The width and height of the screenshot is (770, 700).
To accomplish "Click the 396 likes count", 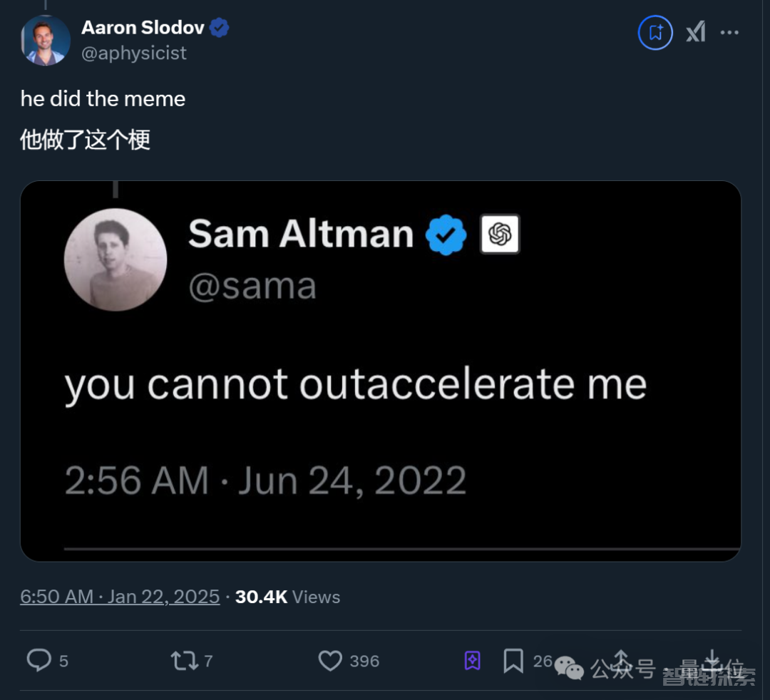I will click(x=364, y=662).
